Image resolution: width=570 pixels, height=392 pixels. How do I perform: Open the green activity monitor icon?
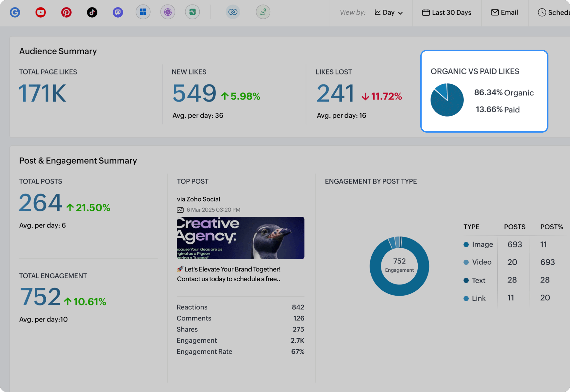point(193,12)
